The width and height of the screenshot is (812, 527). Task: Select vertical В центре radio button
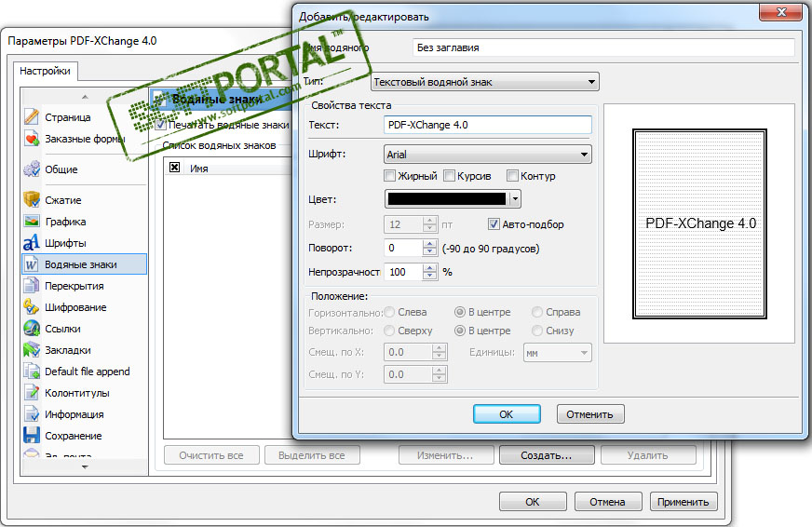(x=459, y=331)
